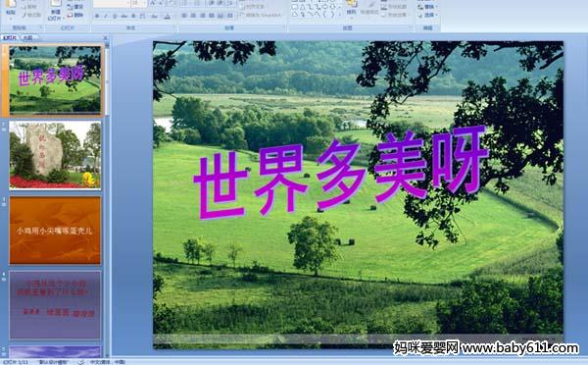Click the center text alignment icon
This screenshot has height=365, width=588.
coord(193,16)
